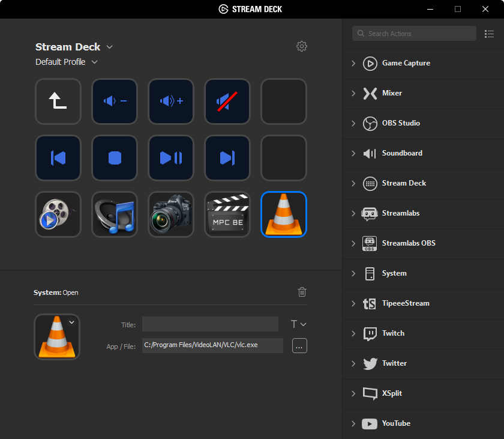504x439 pixels.
Task: Toggle the actions list view icon
Action: point(489,34)
